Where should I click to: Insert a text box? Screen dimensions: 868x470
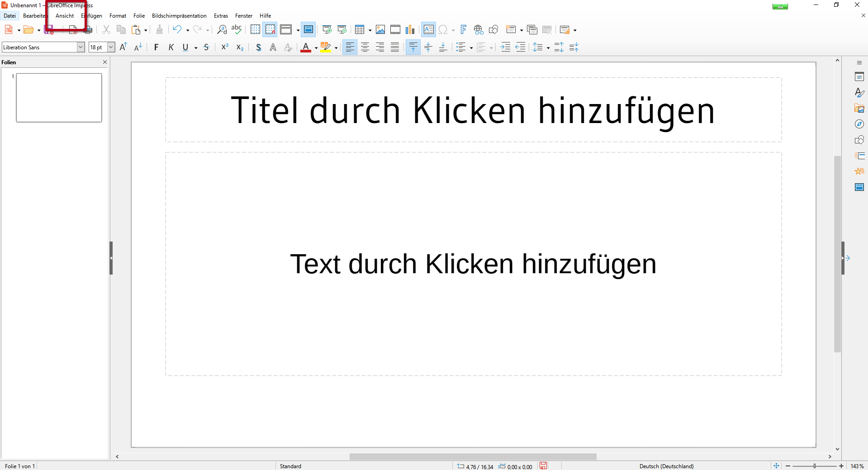(x=428, y=29)
